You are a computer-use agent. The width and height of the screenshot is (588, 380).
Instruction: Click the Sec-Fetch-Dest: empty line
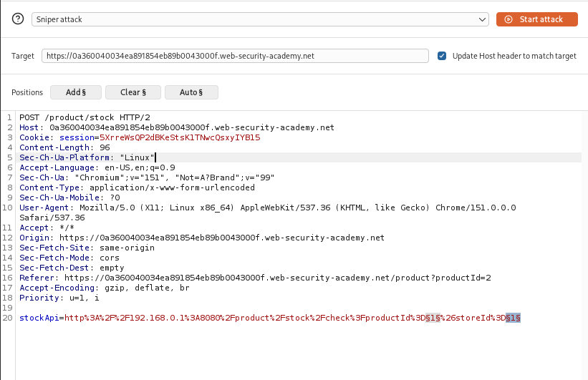coord(72,268)
